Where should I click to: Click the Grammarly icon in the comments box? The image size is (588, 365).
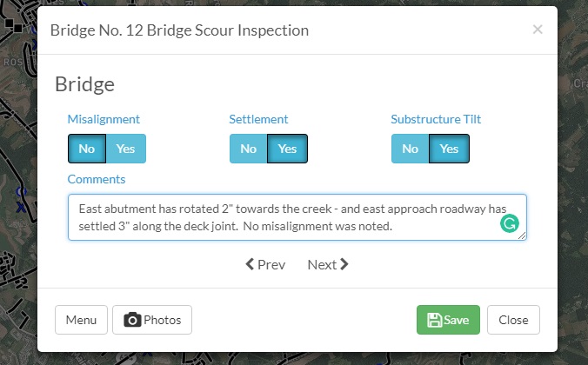click(x=509, y=223)
